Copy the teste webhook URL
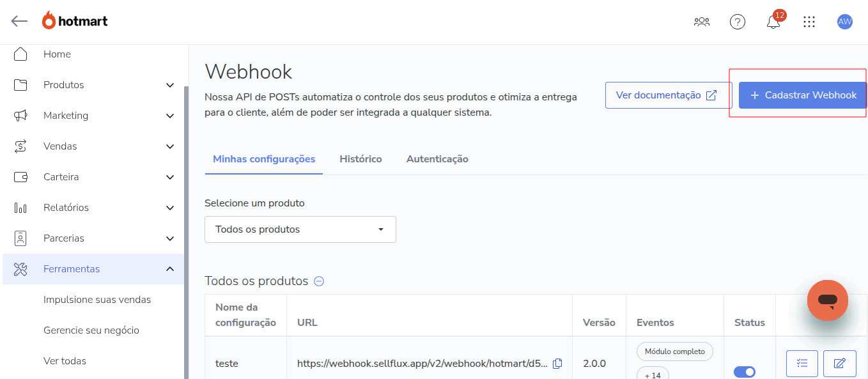Screen dimensions: 868x379 tap(557, 364)
